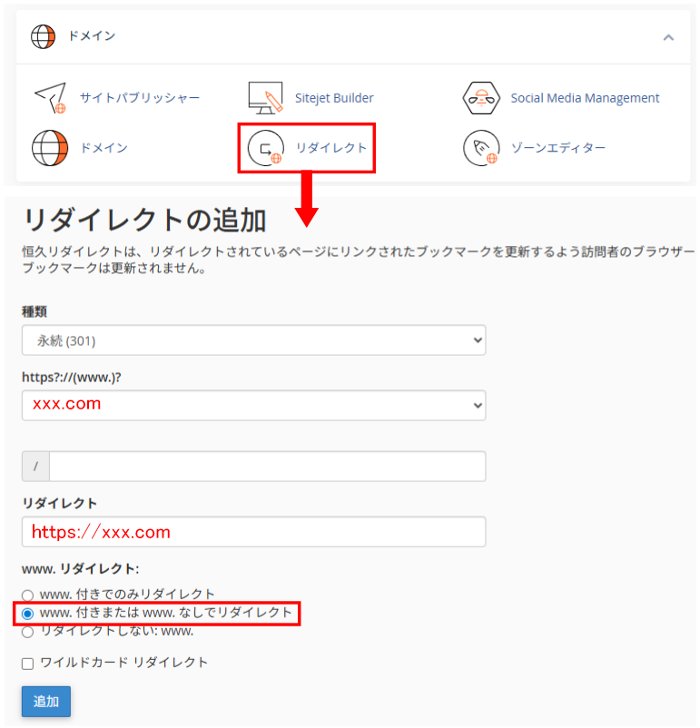Click the ドメイン section header globe icon

pyautogui.click(x=44, y=36)
